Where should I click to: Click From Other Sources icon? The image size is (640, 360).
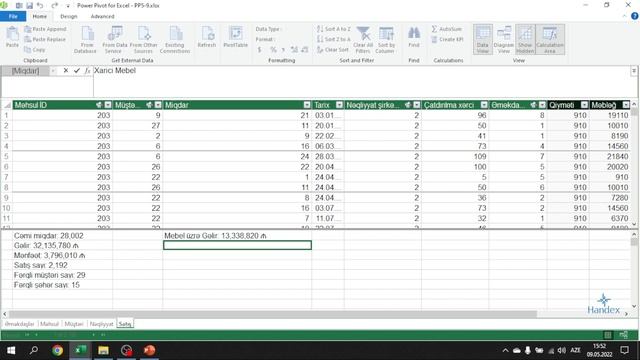[x=143, y=40]
